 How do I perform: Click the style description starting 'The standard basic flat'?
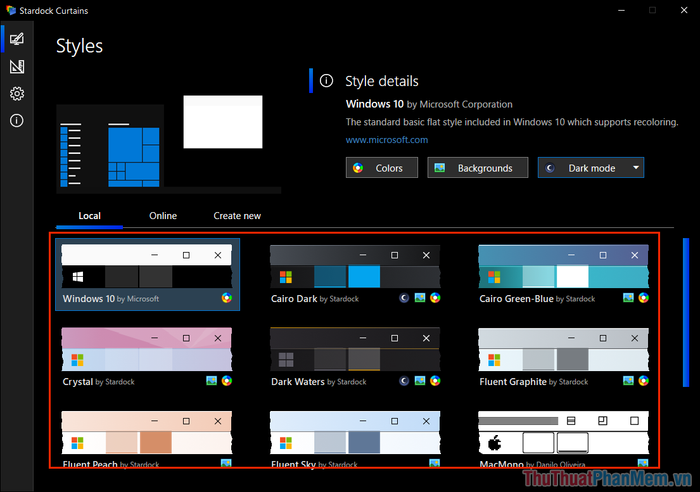[512, 122]
